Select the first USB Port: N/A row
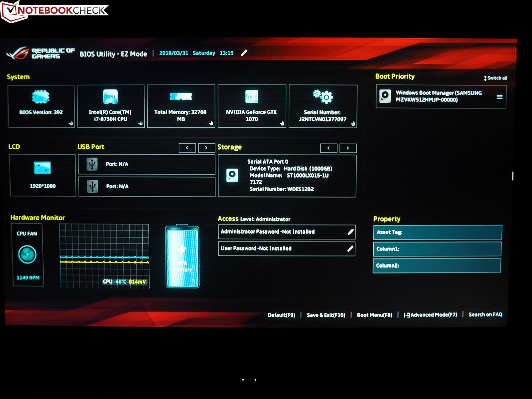Viewport: 532px width, 399px height. (147, 164)
